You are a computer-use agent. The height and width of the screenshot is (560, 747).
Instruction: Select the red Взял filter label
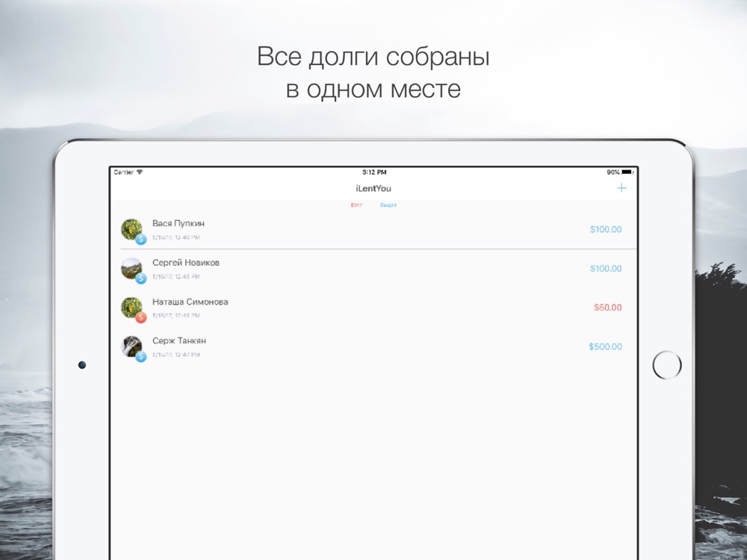pyautogui.click(x=356, y=205)
